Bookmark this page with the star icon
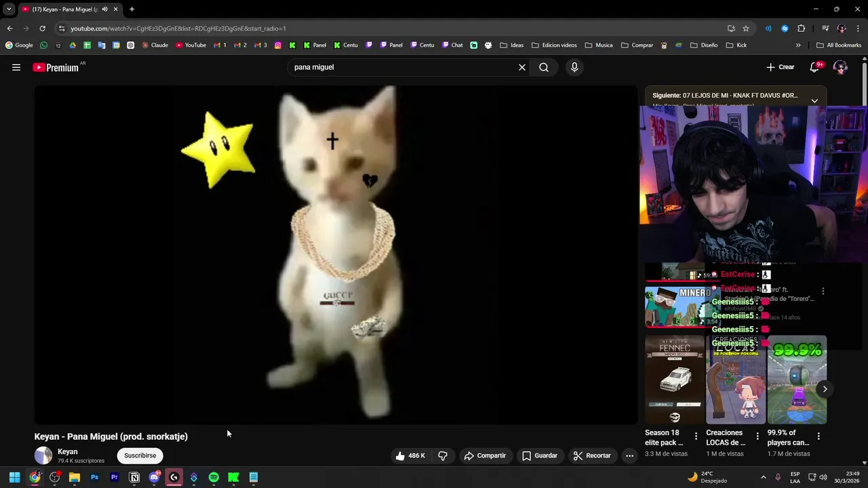The height and width of the screenshot is (488, 868). [746, 28]
